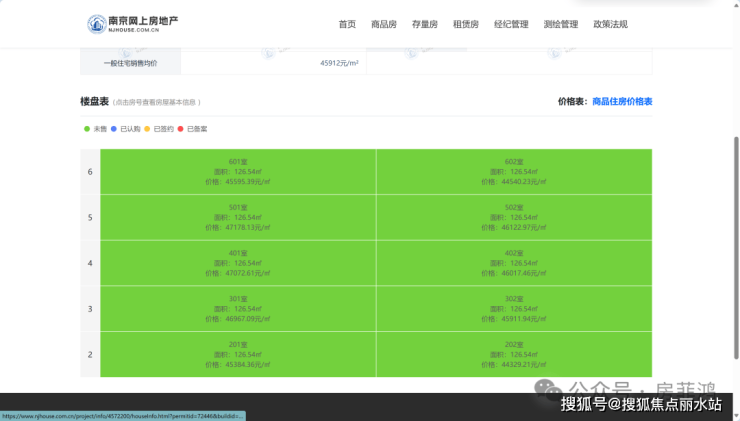Click the 南京网上房地产 site logo
This screenshot has width=740, height=421.
click(131, 23)
